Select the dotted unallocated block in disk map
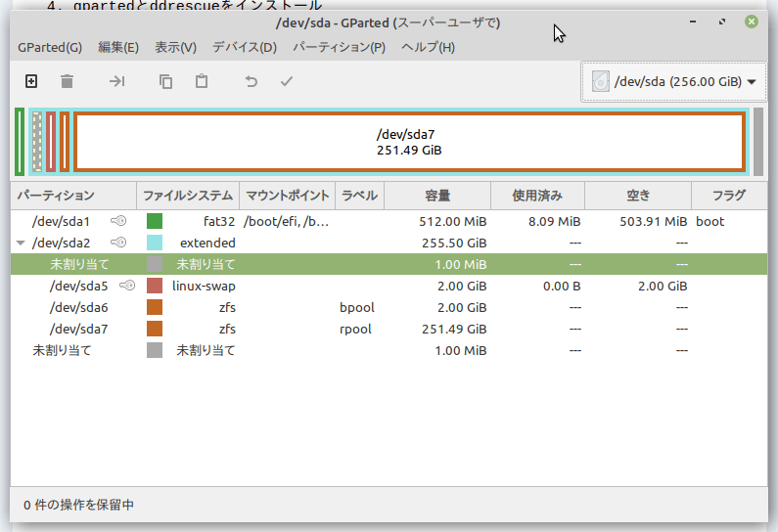The width and height of the screenshot is (778, 532). [37, 142]
